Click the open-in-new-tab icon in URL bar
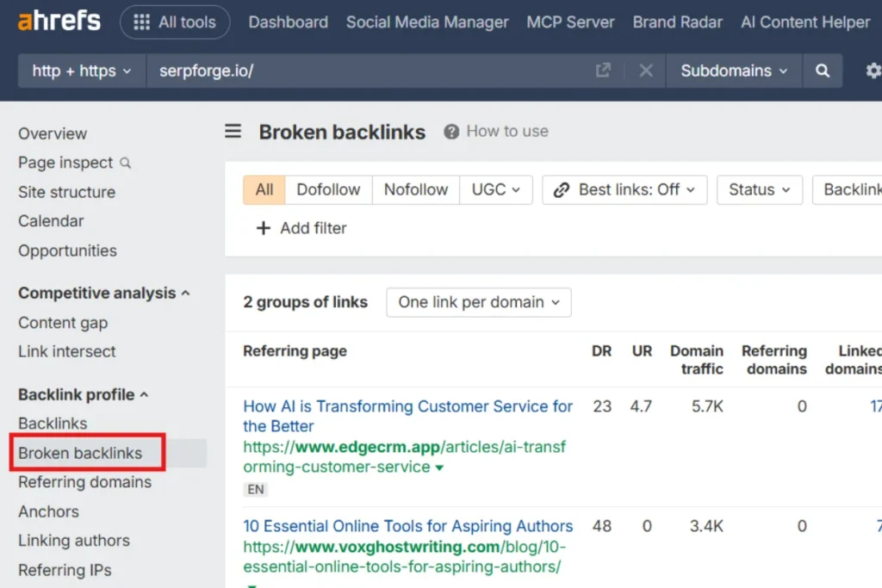This screenshot has width=882, height=588. 603,71
